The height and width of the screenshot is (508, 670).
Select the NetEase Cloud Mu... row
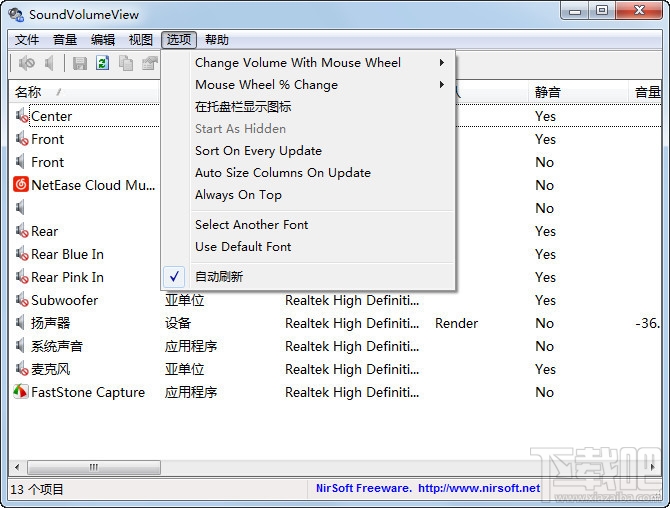(x=93, y=185)
